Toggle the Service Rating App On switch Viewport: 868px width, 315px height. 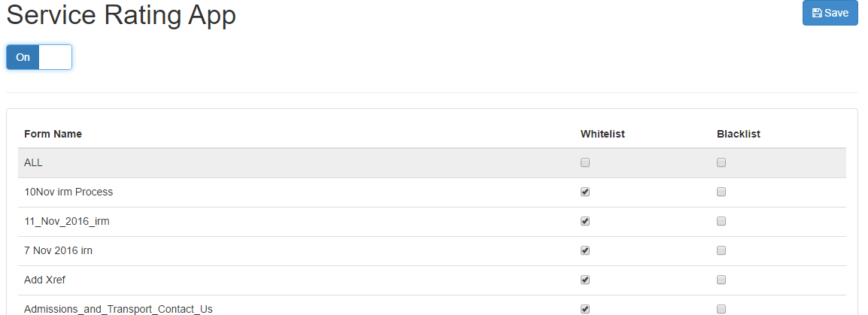tap(39, 57)
